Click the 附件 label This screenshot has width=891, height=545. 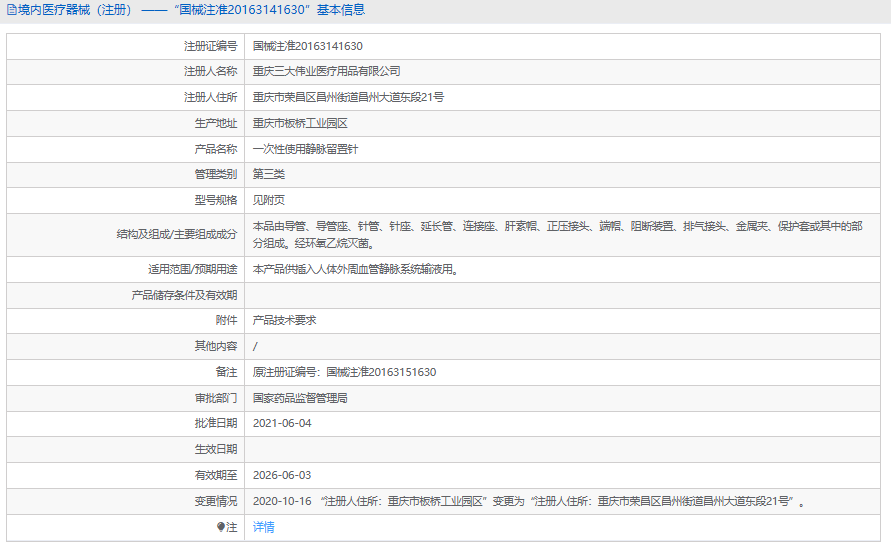point(227,321)
